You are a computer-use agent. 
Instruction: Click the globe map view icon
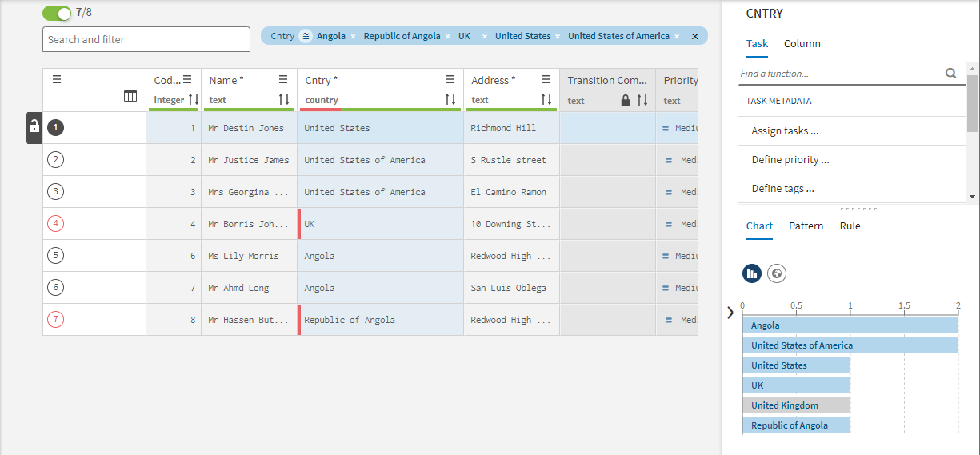pyautogui.click(x=776, y=273)
